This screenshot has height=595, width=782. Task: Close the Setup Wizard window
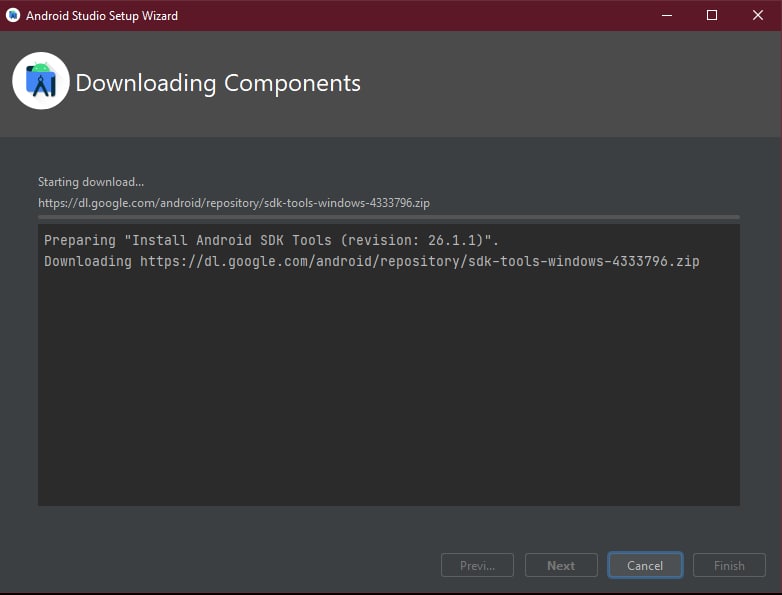[758, 15]
